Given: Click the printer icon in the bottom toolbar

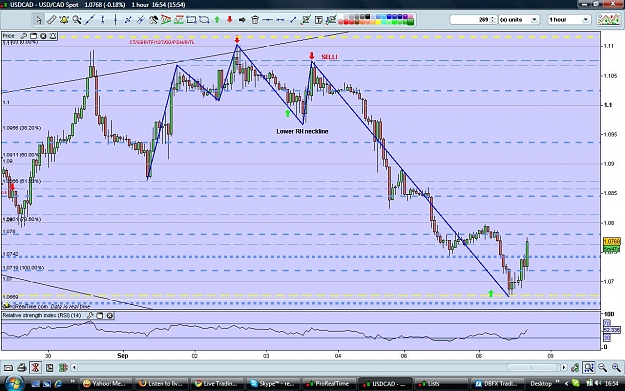Looking at the screenshot, I should pyautogui.click(x=22, y=367).
